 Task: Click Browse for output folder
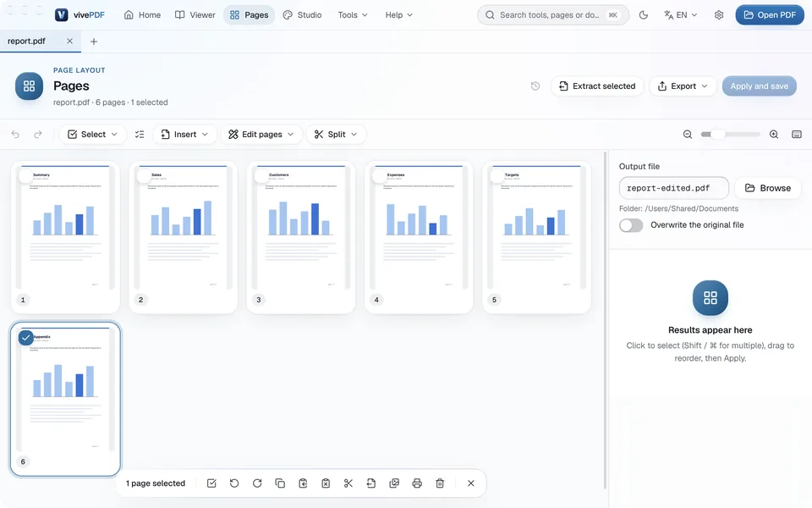click(767, 188)
